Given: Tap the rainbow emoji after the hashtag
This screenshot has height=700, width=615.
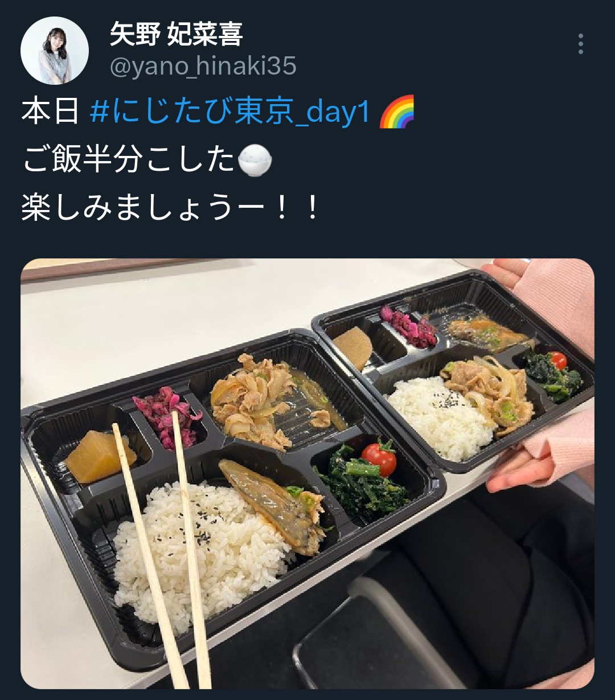Looking at the screenshot, I should coord(396,112).
